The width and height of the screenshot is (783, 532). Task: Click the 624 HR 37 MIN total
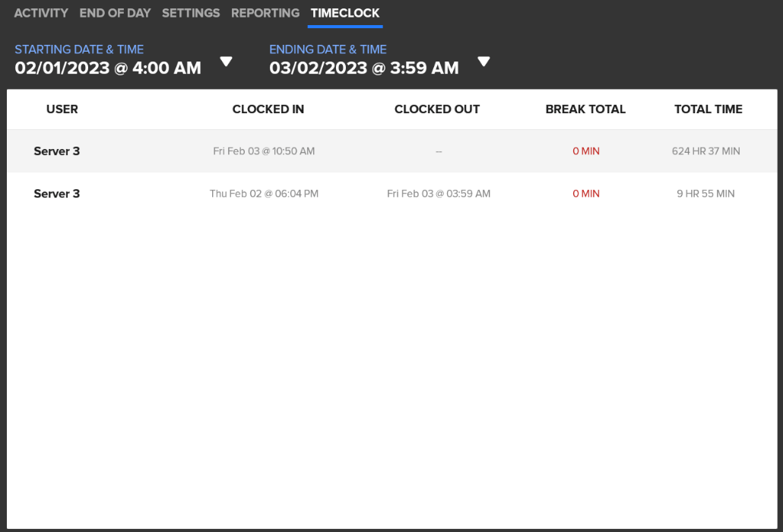click(706, 151)
